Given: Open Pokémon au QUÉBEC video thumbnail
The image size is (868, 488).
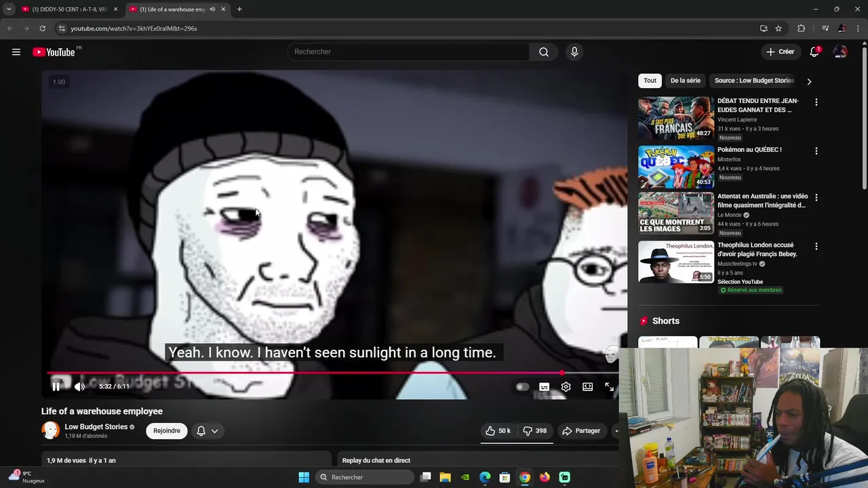Looking at the screenshot, I should tap(676, 167).
